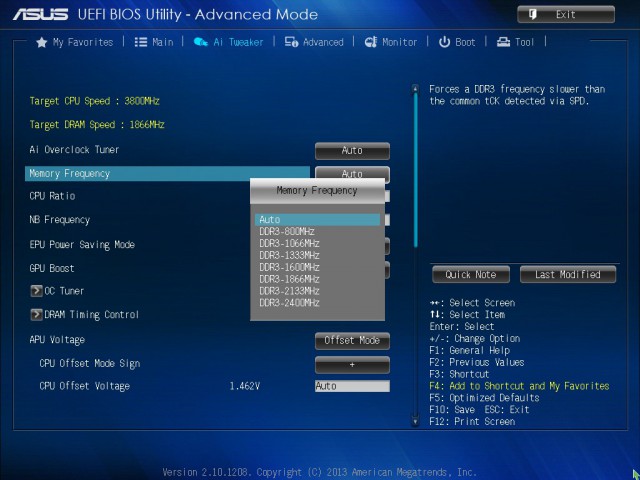Open the Quick Note button
The image size is (640, 480).
tap(470, 275)
